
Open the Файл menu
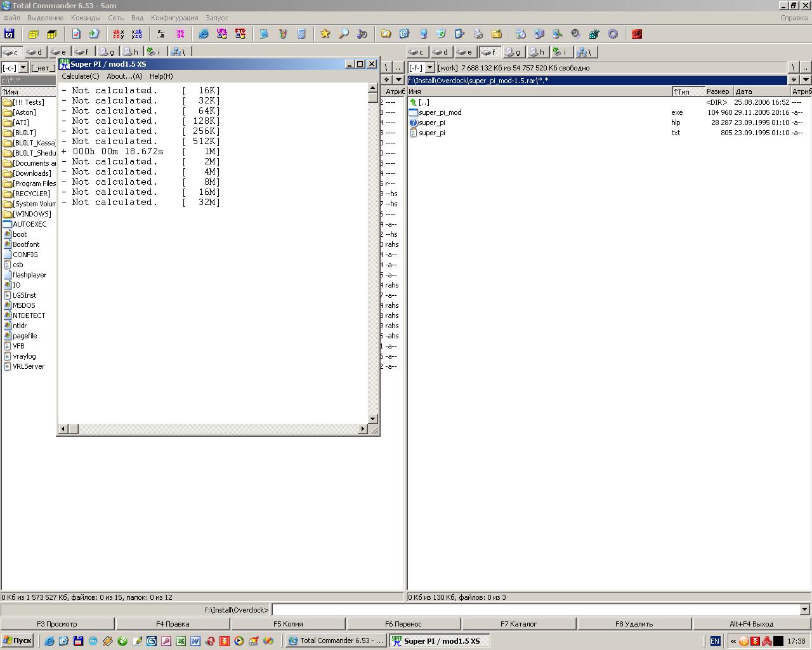pyautogui.click(x=11, y=18)
